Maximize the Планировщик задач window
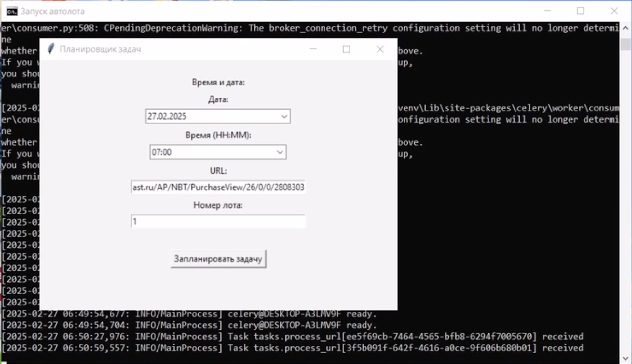The image size is (632, 364). (x=346, y=49)
